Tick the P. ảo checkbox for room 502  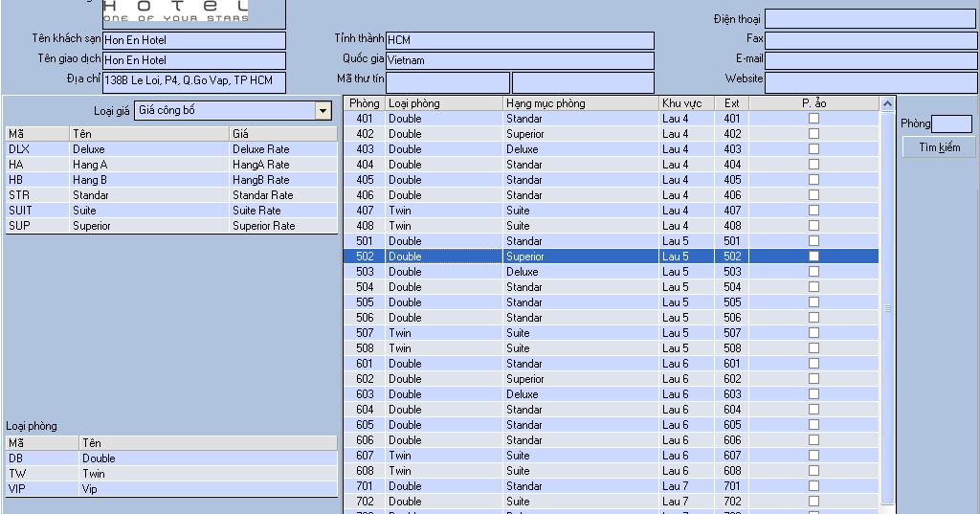(813, 256)
